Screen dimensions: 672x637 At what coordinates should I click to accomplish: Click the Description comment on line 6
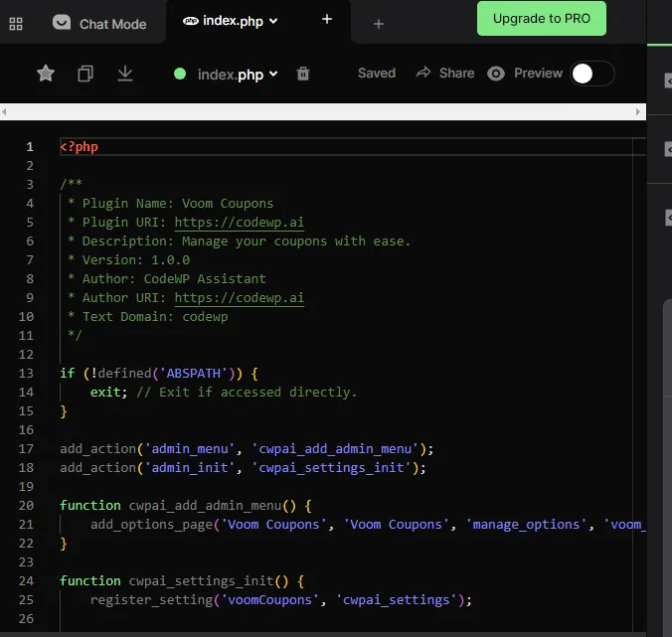247,240
